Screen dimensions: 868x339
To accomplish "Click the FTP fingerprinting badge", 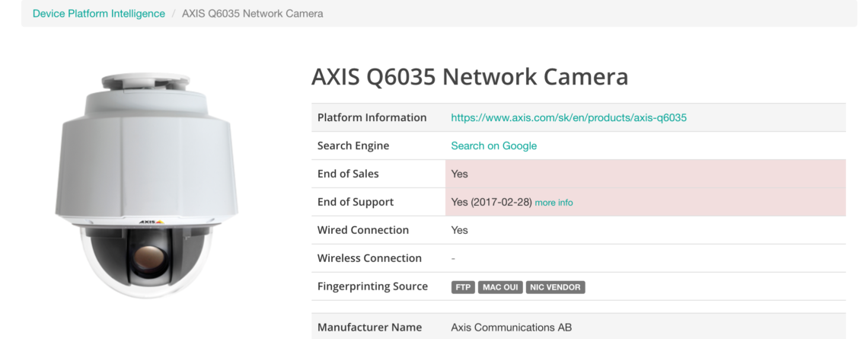I will (463, 287).
